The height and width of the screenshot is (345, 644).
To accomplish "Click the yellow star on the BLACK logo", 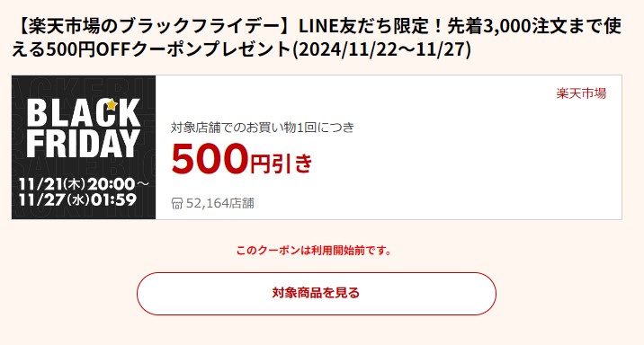I will [x=112, y=104].
